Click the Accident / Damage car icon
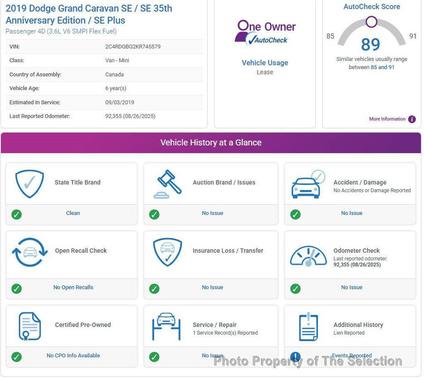The image size is (424, 378). (x=308, y=184)
